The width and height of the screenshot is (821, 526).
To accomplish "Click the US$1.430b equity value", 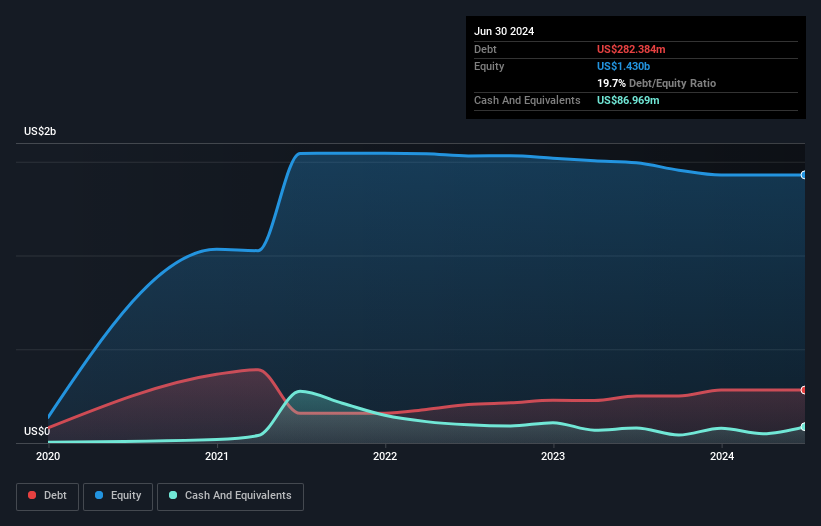I will coord(623,66).
